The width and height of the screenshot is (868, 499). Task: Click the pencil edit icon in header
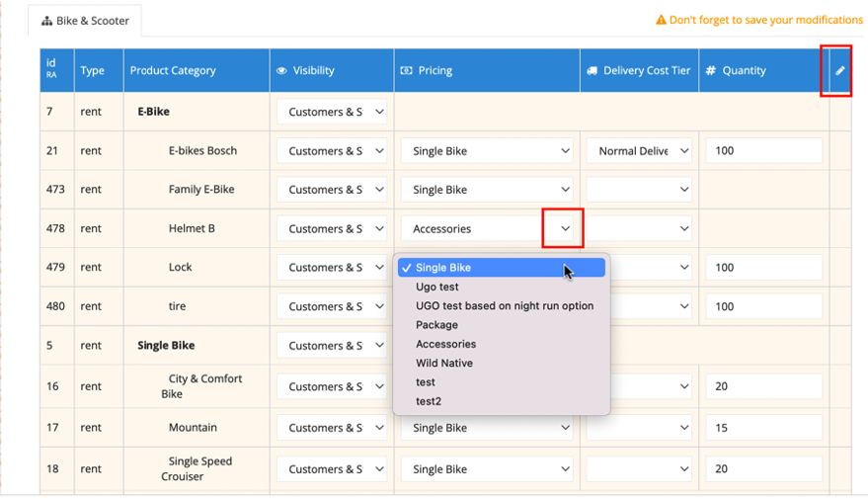839,70
